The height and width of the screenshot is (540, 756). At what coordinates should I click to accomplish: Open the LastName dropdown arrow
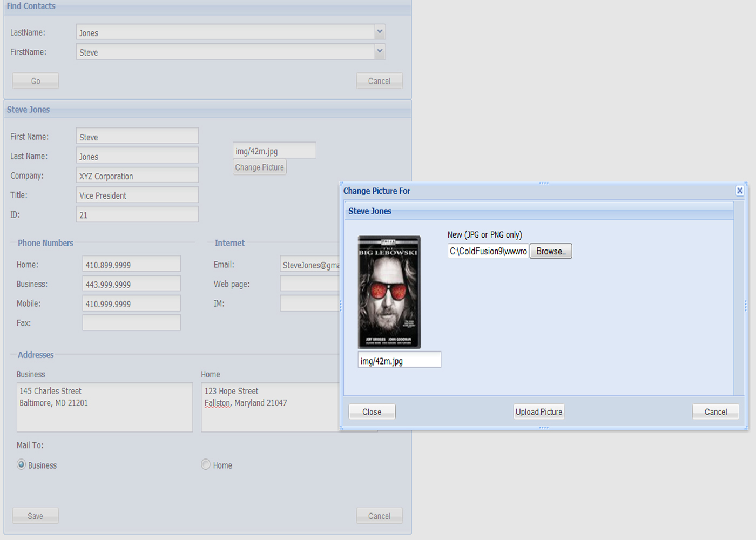tap(380, 32)
